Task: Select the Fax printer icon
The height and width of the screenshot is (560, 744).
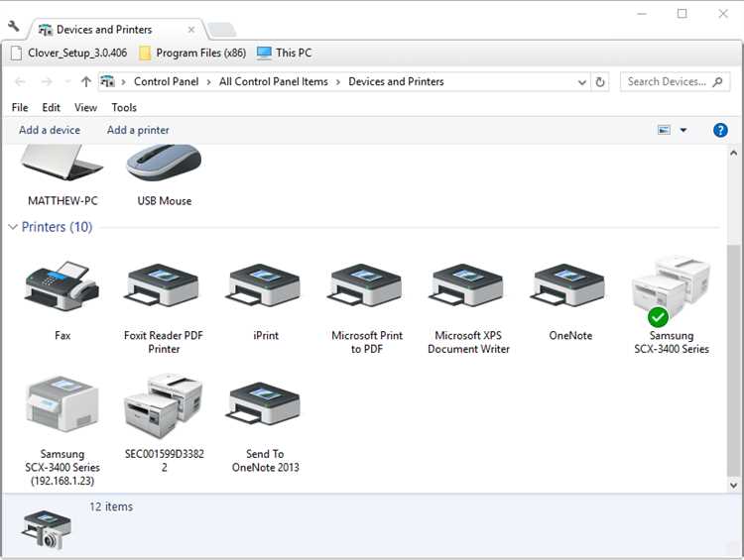Action: (62, 286)
